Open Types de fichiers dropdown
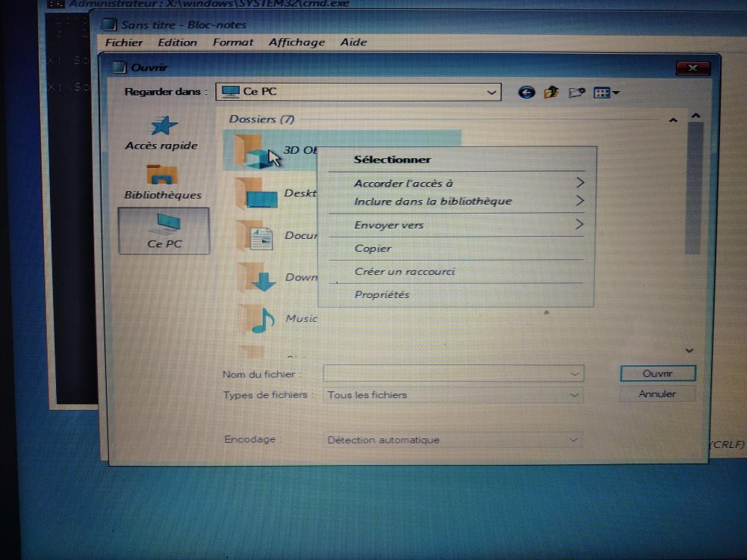The width and height of the screenshot is (747, 560). pos(453,395)
